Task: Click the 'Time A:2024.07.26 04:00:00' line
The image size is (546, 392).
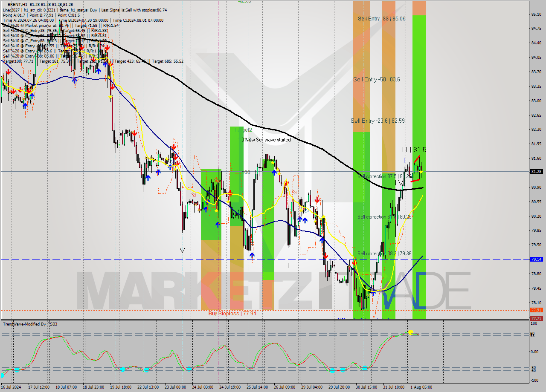Action: click(x=29, y=20)
